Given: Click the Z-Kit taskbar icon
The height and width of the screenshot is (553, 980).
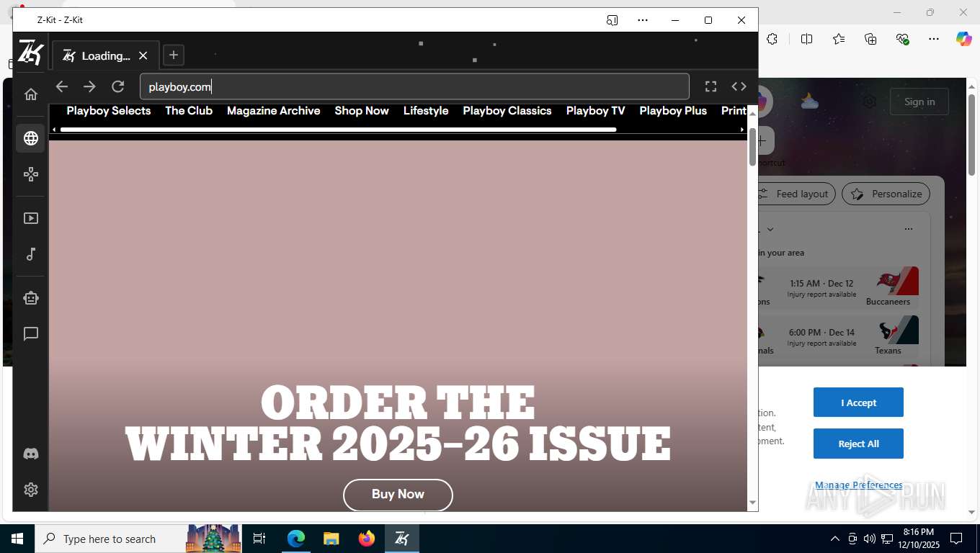Looking at the screenshot, I should 402,539.
